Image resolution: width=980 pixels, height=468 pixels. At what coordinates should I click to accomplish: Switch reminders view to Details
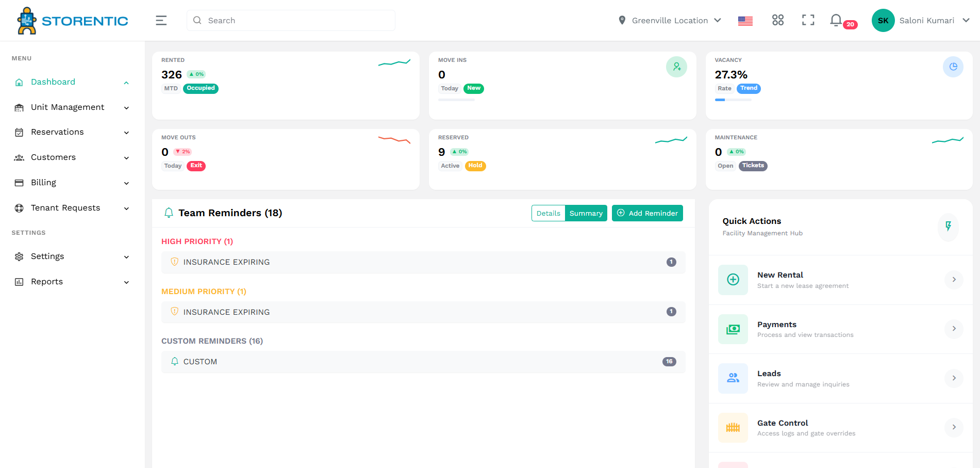548,213
